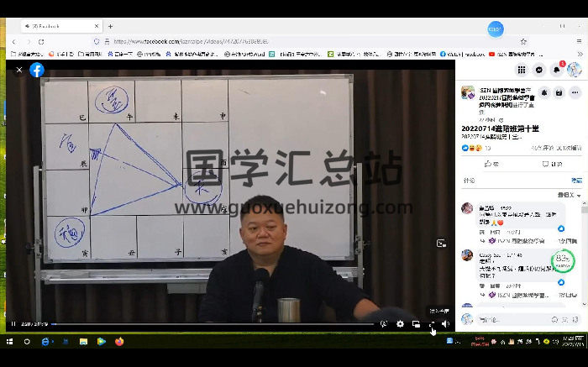Open the post's three-dot options menu

point(575,92)
